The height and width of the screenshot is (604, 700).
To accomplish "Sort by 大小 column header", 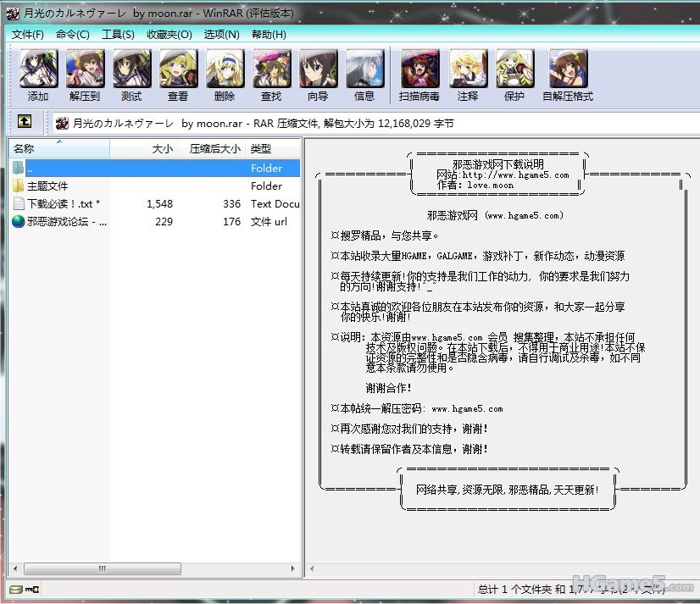I will (x=144, y=148).
